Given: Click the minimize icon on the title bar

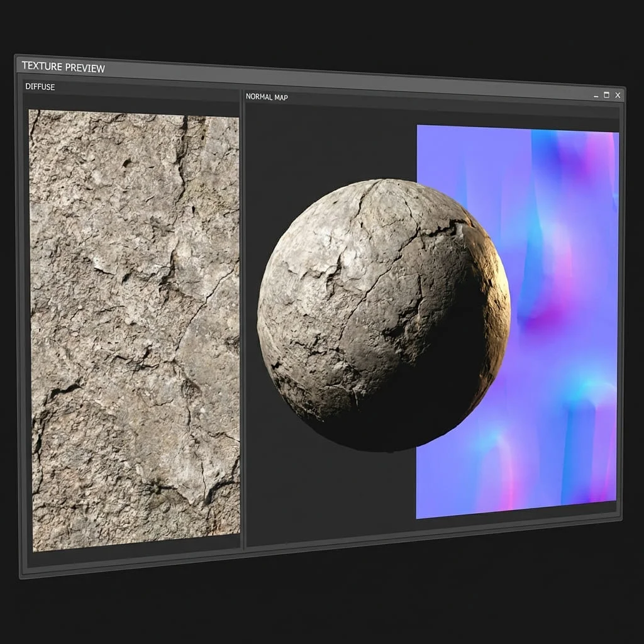Looking at the screenshot, I should click(x=596, y=95).
